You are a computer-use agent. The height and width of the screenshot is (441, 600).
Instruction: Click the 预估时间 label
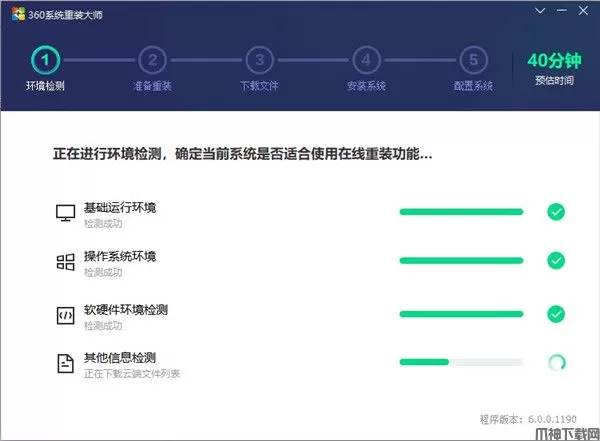point(554,80)
